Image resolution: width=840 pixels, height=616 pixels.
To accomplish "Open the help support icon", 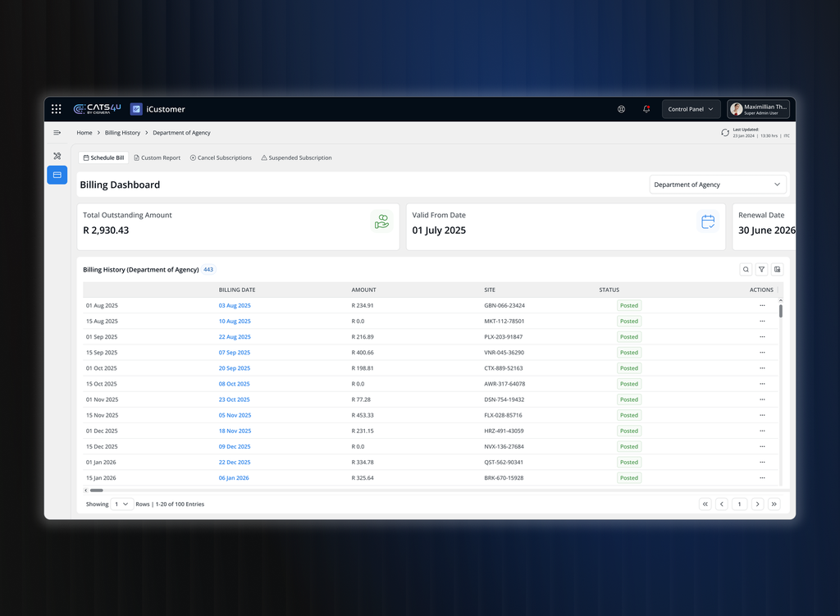I will 621,109.
